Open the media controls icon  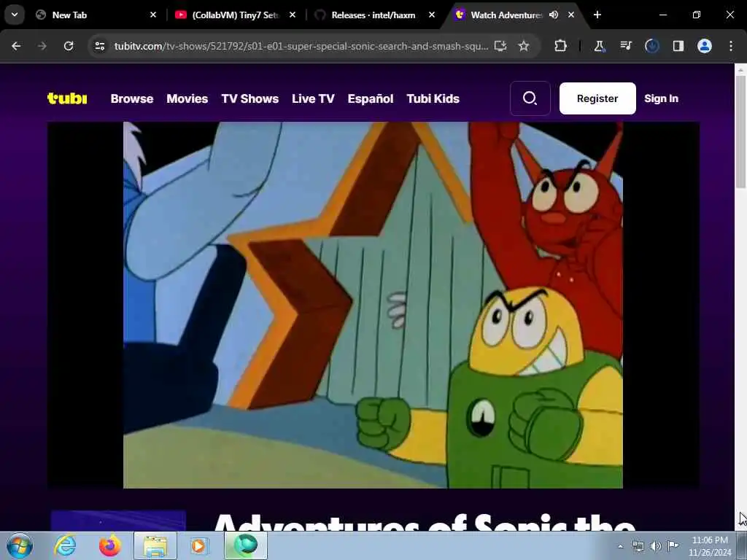click(625, 46)
